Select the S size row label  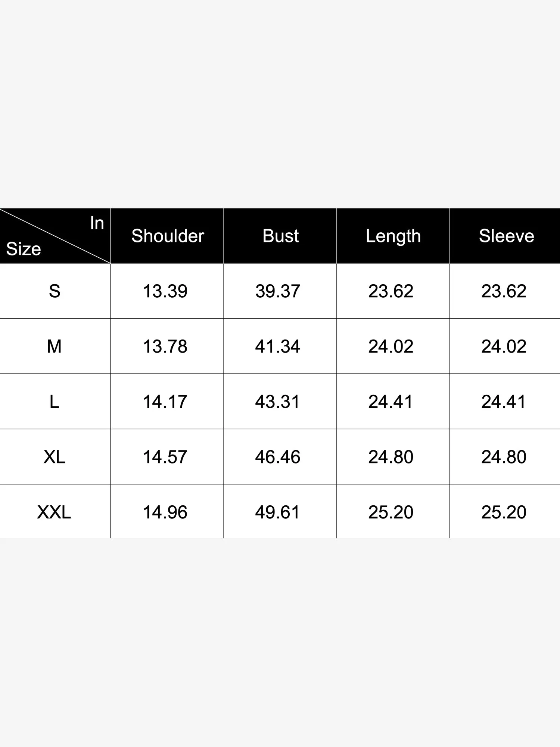point(55,291)
